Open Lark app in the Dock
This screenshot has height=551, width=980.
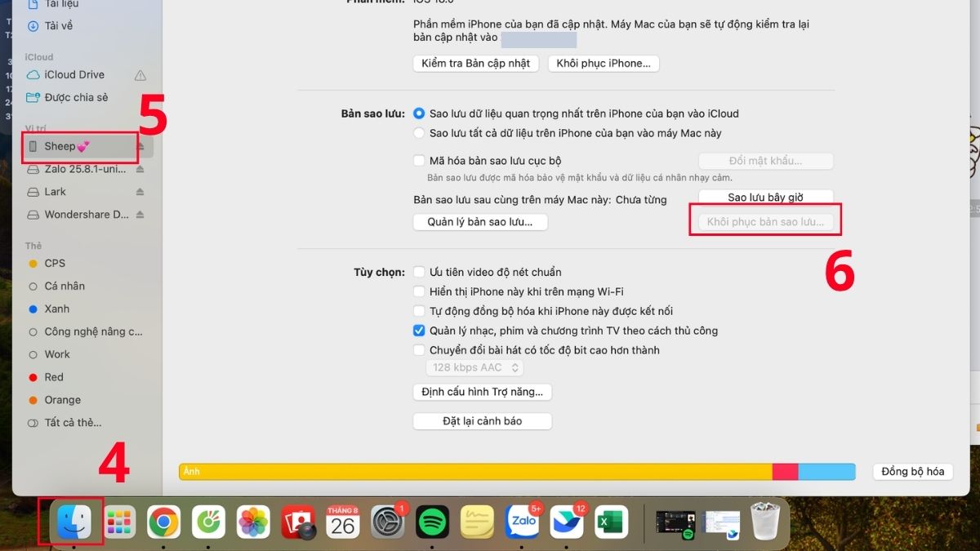567,522
